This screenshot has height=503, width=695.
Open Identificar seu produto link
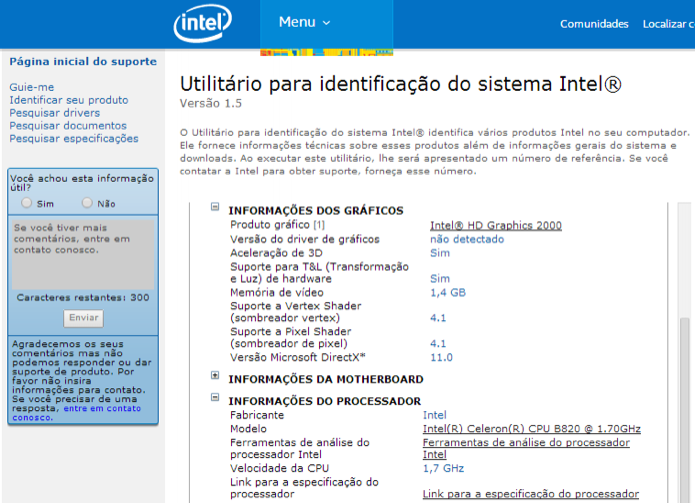click(69, 100)
